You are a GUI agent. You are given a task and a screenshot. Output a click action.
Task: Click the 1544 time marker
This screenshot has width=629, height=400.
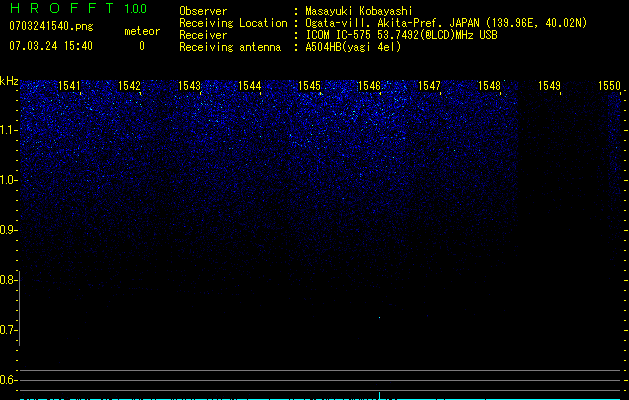(x=250, y=85)
